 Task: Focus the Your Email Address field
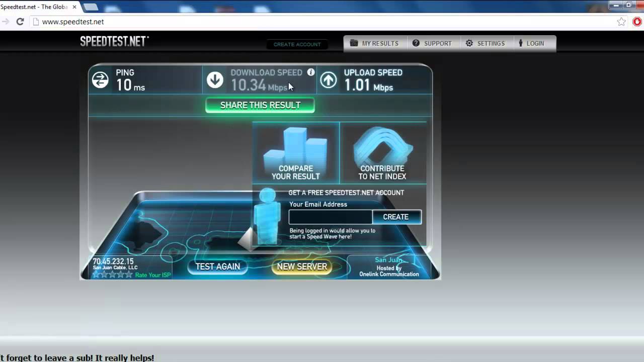pos(331,217)
